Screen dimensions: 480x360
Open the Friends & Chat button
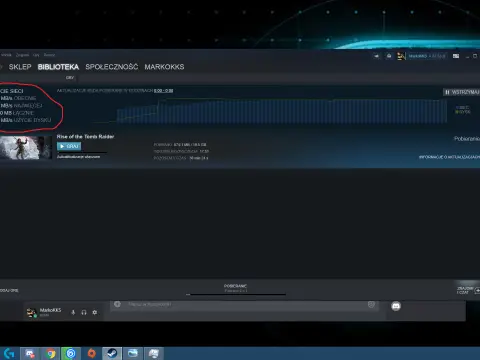click(465, 290)
